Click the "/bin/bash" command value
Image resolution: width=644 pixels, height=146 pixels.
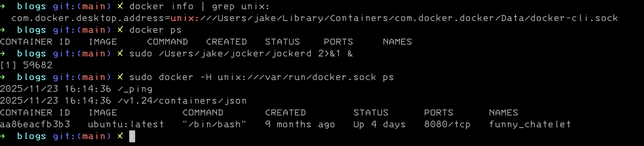point(214,125)
